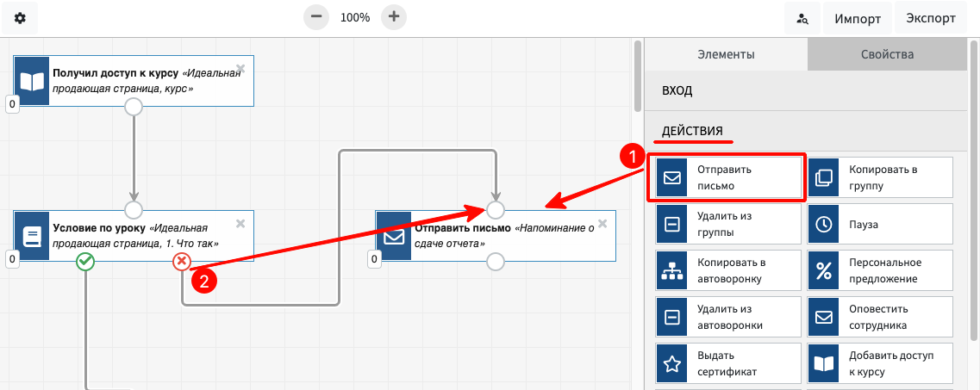
Task: Select the Персональное предложение percent action
Action: tap(879, 270)
